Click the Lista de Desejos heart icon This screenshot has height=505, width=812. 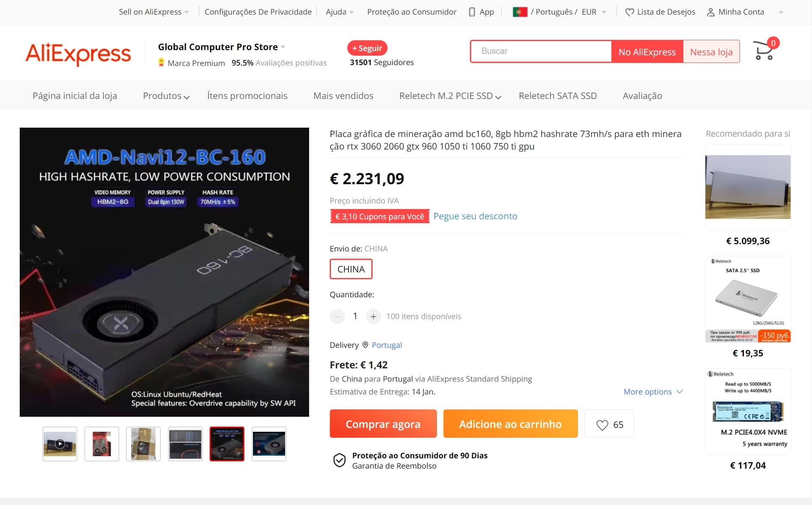(629, 12)
